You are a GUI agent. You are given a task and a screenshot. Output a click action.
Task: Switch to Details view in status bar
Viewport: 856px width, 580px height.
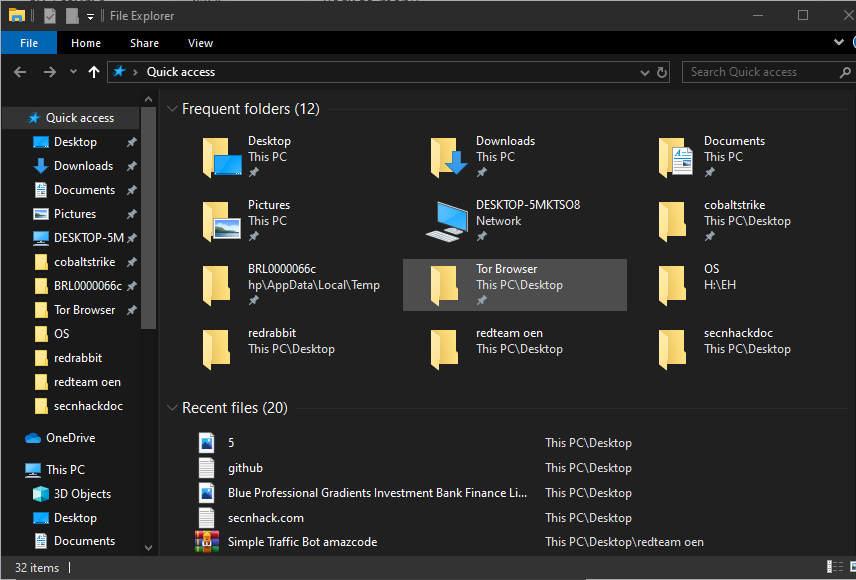coord(835,567)
